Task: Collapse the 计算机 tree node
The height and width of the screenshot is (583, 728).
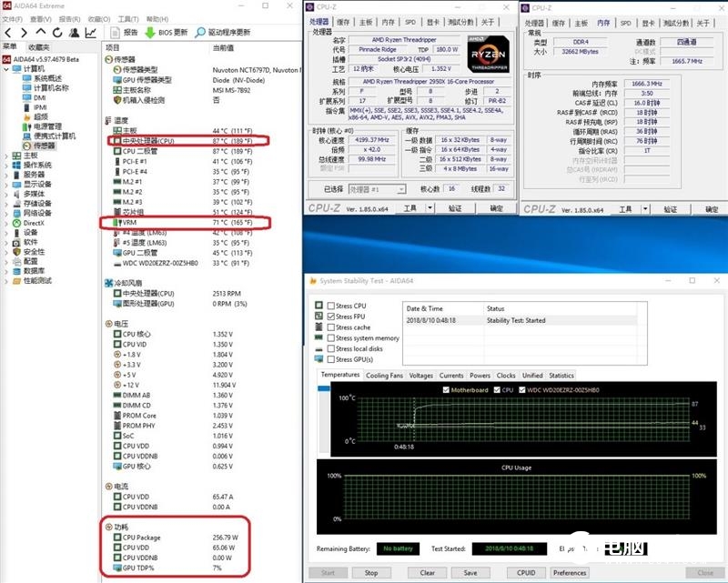Action: (7, 68)
